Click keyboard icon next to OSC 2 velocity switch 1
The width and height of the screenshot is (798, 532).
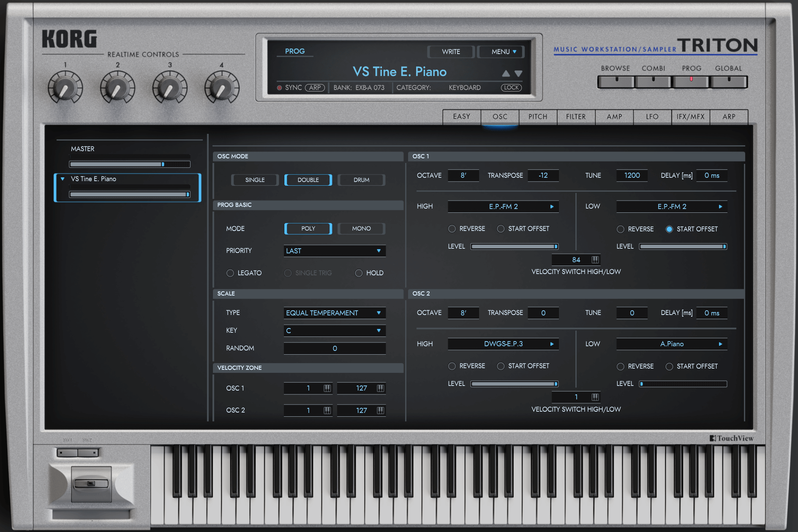click(x=595, y=397)
